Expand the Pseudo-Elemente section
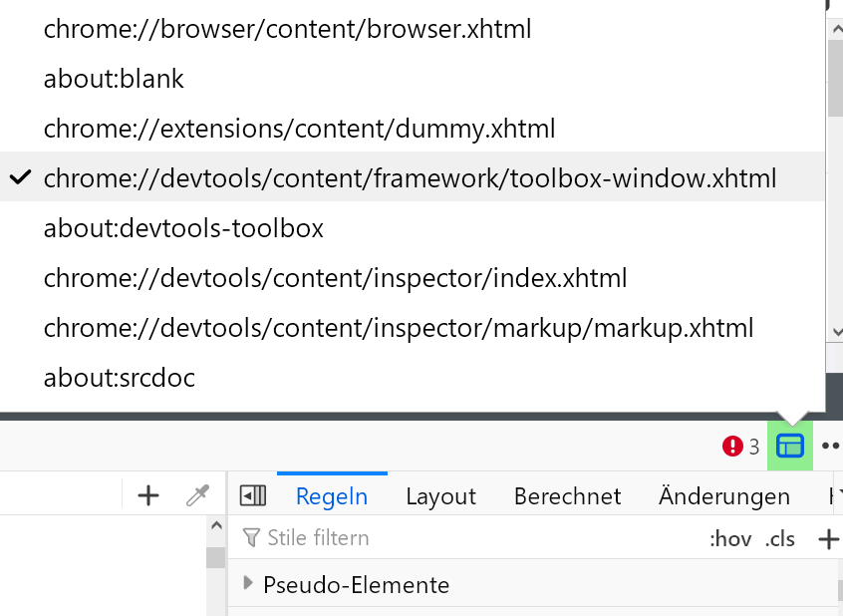Image resolution: width=843 pixels, height=616 pixels. (x=249, y=584)
